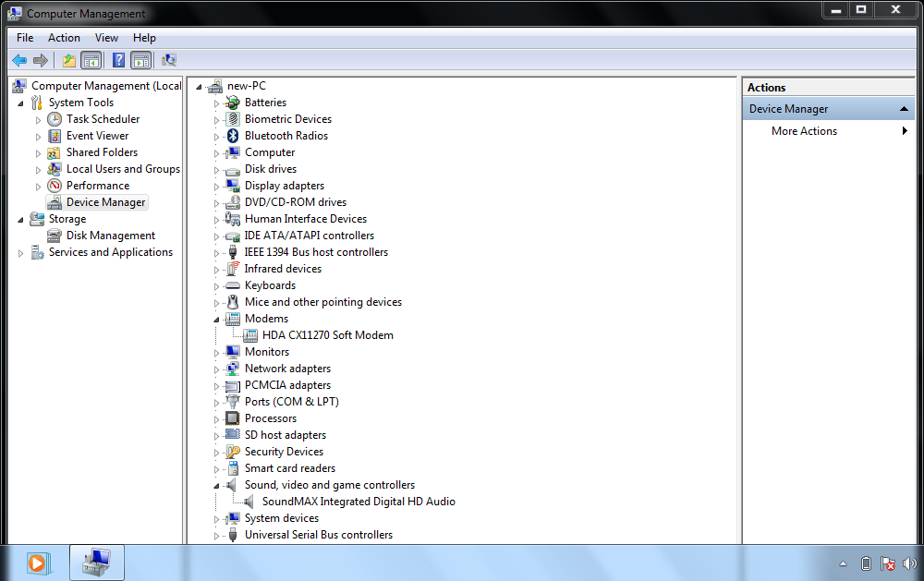Select PCMCIA adapters category

pos(287,385)
